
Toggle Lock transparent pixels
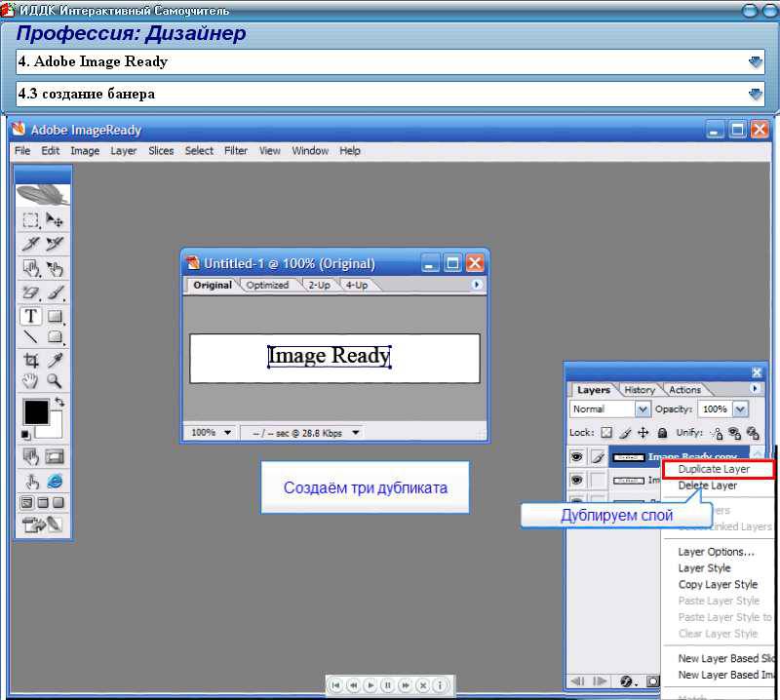[x=606, y=432]
